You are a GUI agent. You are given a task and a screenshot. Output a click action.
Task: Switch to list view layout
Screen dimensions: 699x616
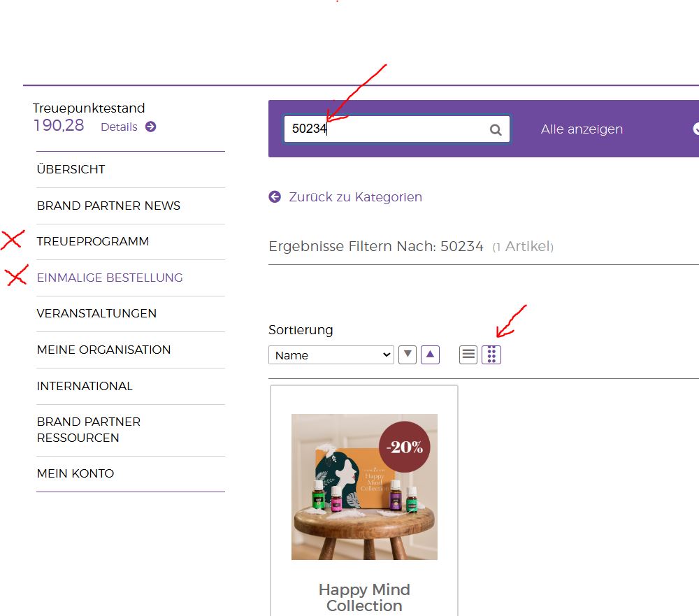tap(468, 354)
